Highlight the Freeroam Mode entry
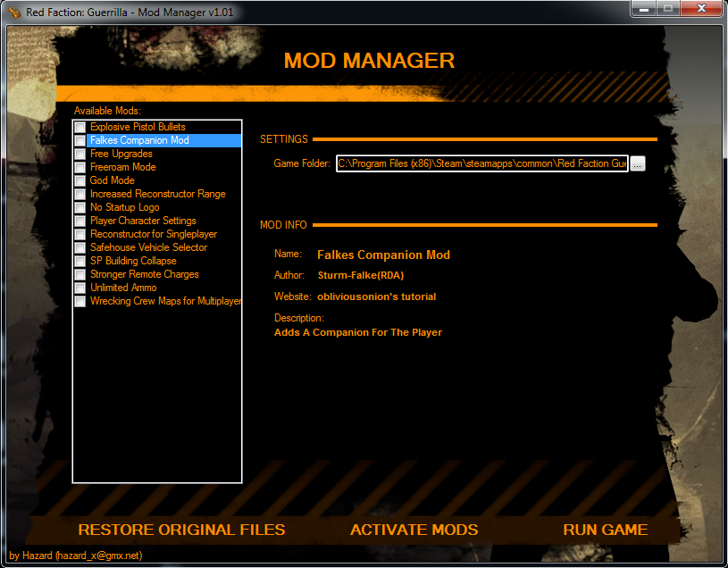The image size is (728, 568). click(x=122, y=167)
